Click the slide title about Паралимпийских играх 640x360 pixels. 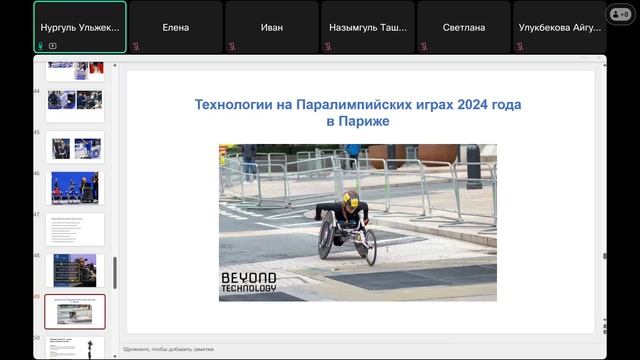(x=358, y=113)
